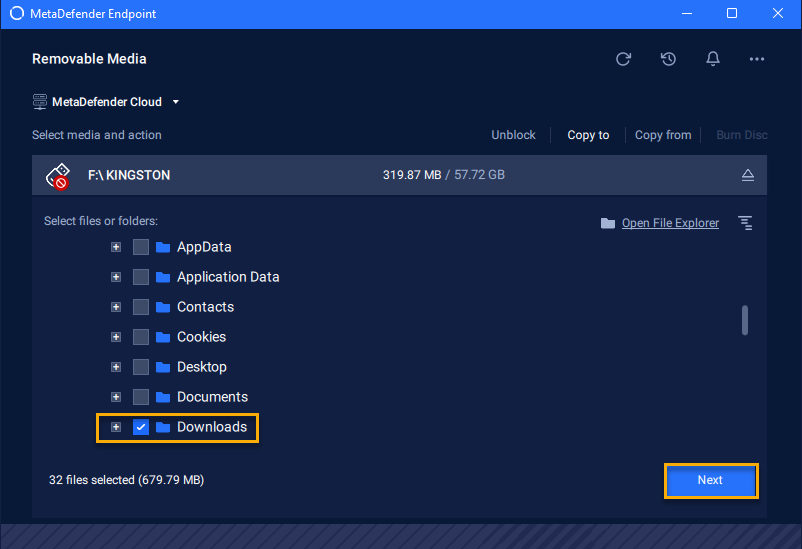802x549 pixels.
Task: Check the Documents checkbox
Action: 141,397
